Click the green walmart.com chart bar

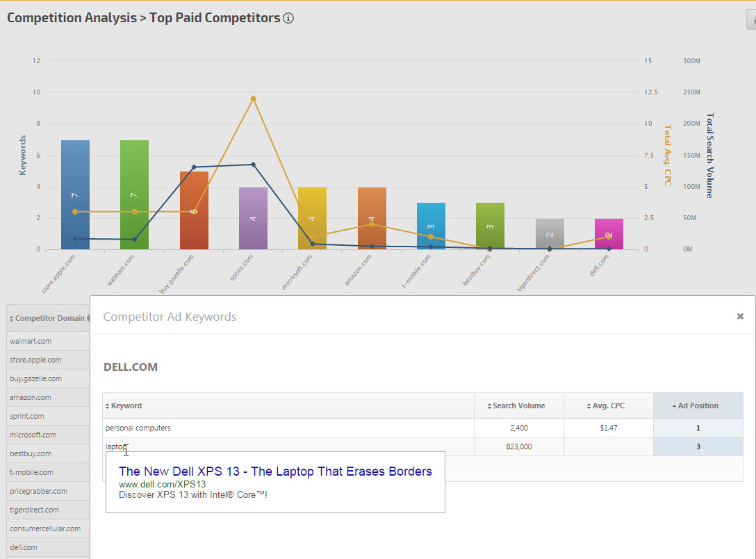coord(134,195)
